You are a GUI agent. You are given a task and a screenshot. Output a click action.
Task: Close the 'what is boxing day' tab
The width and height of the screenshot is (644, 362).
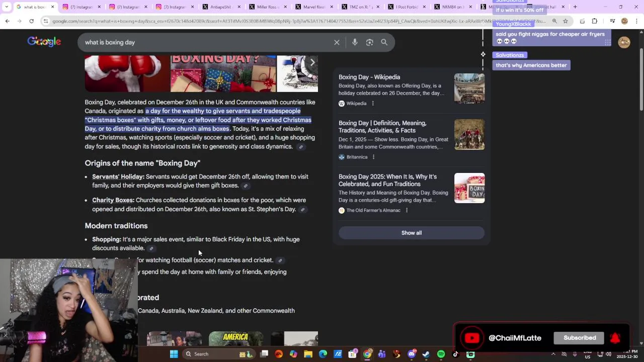(x=52, y=7)
